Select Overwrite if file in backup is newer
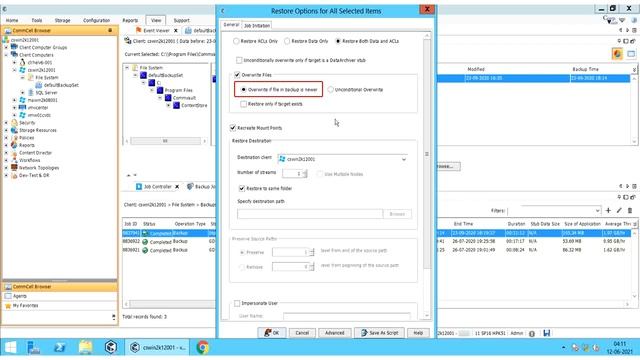This screenshot has width=640, height=360. (x=244, y=89)
